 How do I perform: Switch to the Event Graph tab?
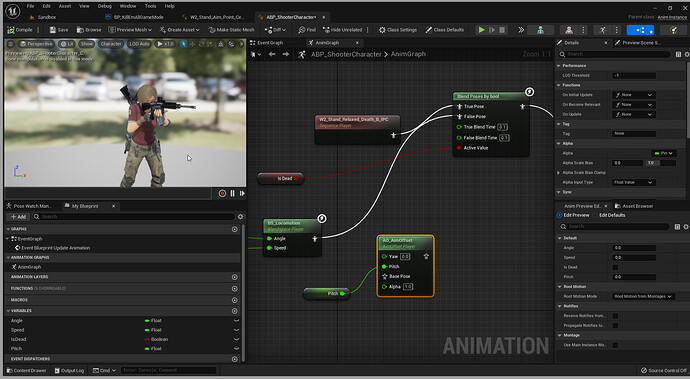[267, 43]
